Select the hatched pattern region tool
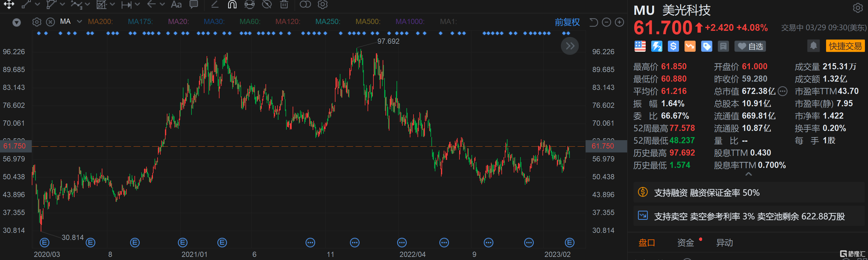This screenshot has width=868, height=260. pos(101,4)
